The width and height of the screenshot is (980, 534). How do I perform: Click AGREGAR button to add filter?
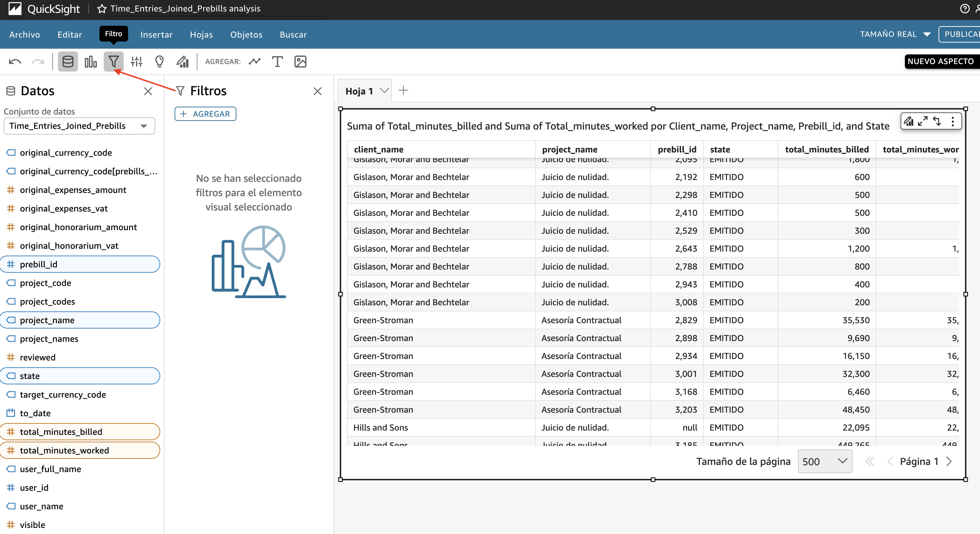(205, 114)
